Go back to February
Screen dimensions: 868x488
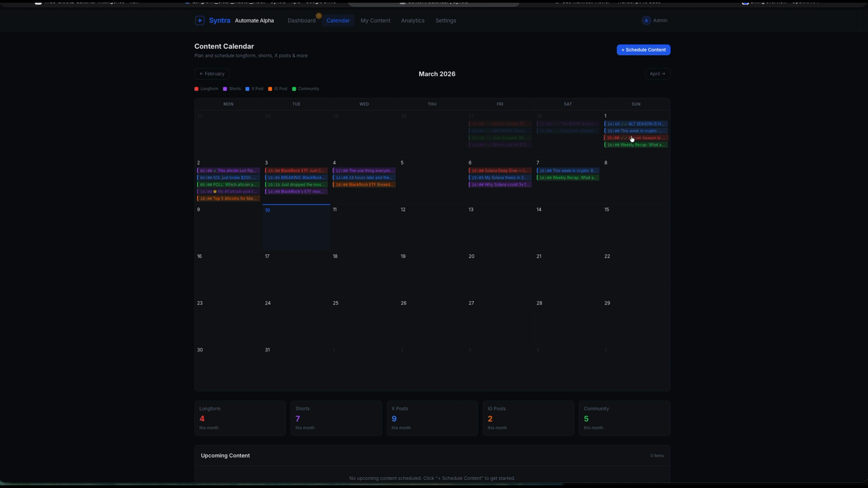point(212,74)
